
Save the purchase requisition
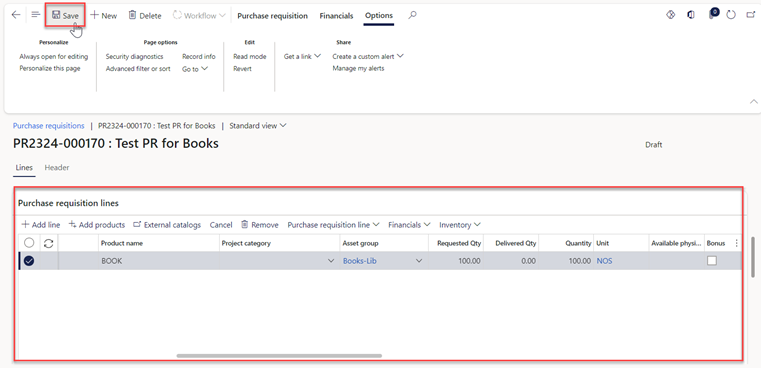65,16
